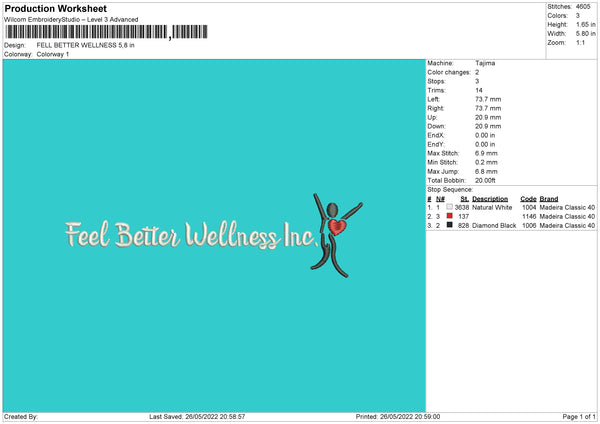Click the 'N#' column header
Screen dimensions: 600x424
(x=440, y=199)
